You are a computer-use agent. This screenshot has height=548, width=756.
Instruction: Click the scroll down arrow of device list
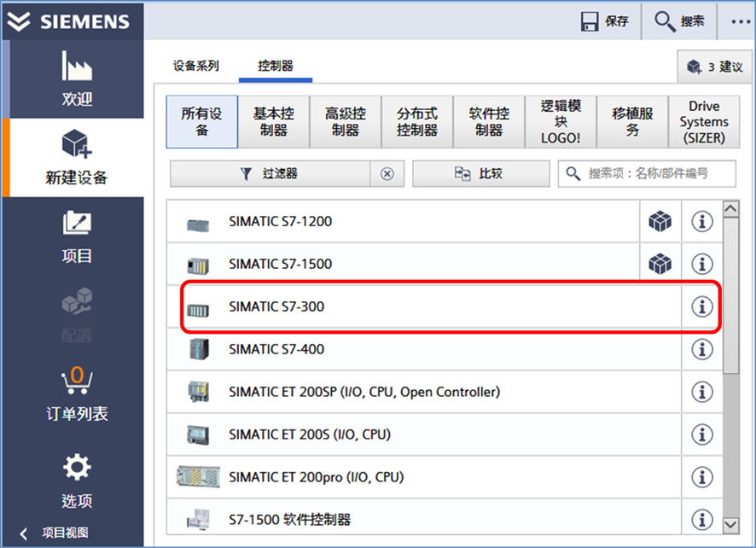731,525
